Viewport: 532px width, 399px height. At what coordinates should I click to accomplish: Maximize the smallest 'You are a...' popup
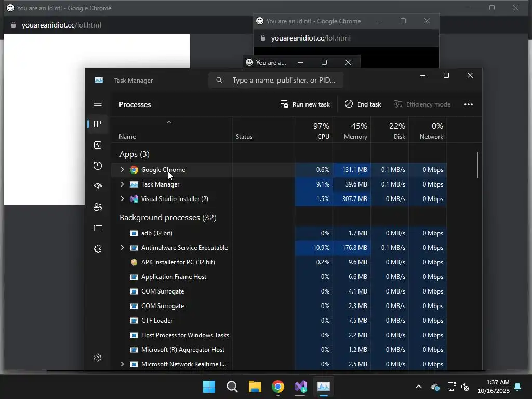[324, 62]
